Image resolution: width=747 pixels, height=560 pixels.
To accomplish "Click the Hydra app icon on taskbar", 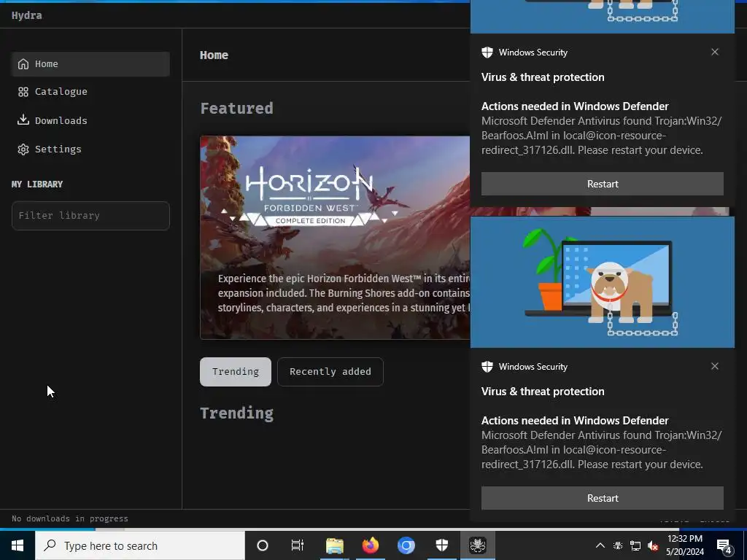I will click(477, 545).
